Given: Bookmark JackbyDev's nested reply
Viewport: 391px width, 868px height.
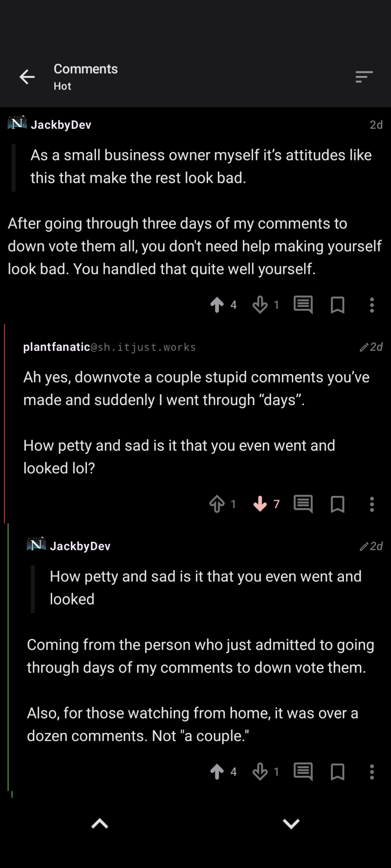Looking at the screenshot, I should [338, 771].
